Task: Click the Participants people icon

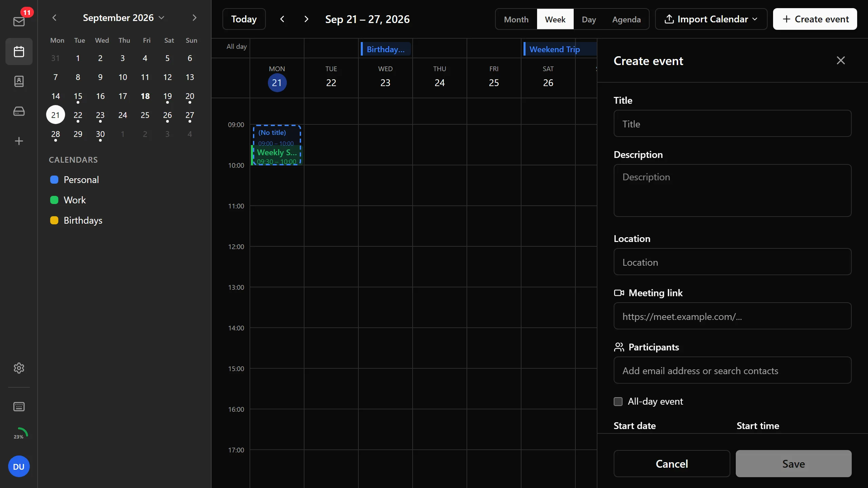Action: (x=619, y=347)
